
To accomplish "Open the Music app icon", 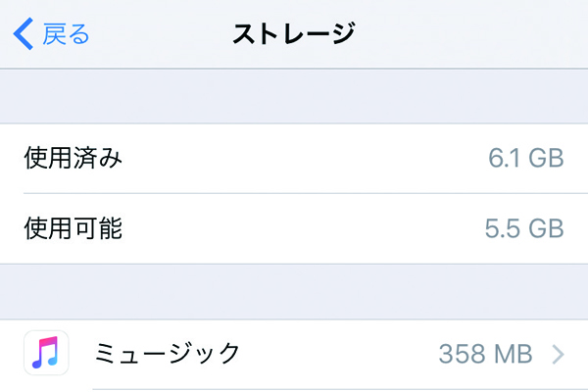I will (47, 353).
